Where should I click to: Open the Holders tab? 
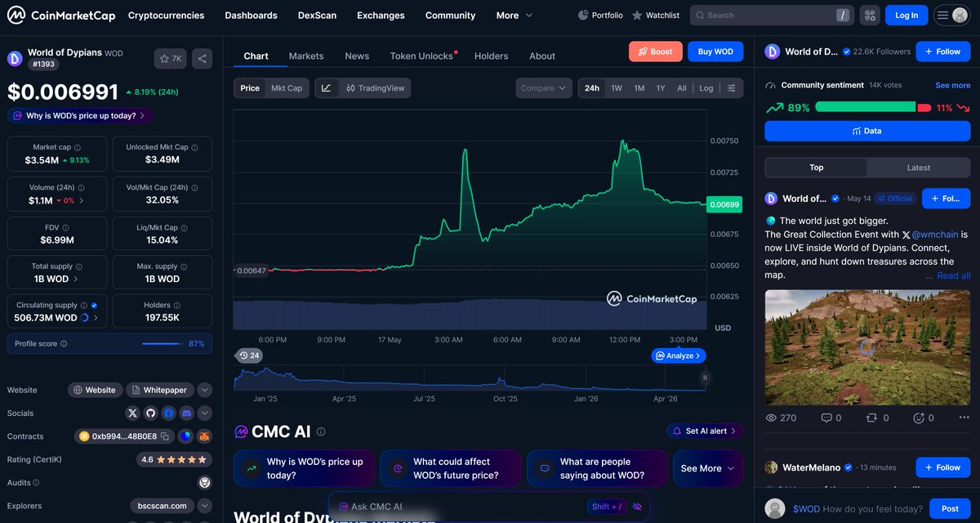point(491,56)
